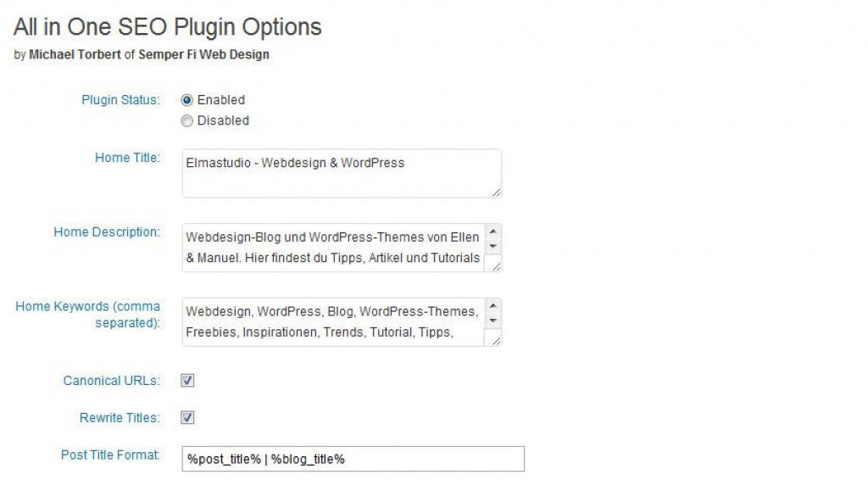Click inside the Home Description text area
Viewport: 868px width, 480px height.
[x=332, y=247]
